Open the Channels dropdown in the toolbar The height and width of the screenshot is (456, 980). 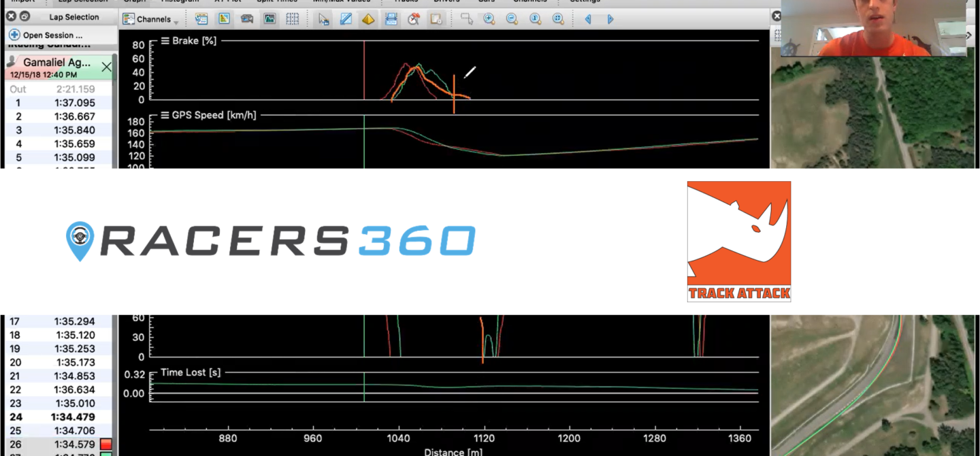coord(150,19)
